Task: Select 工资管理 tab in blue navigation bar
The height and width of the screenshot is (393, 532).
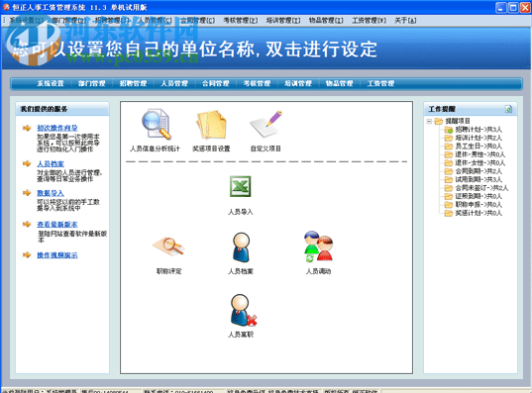Action: [x=380, y=83]
